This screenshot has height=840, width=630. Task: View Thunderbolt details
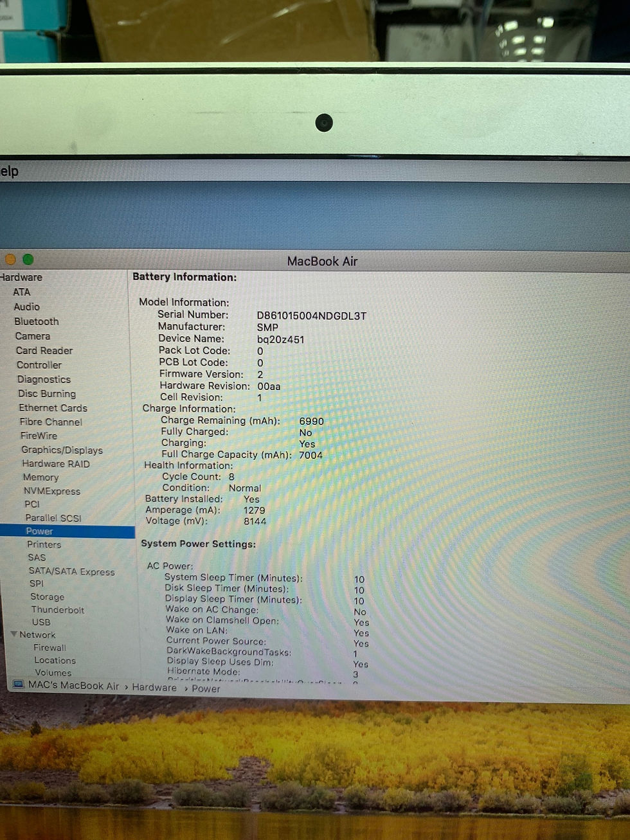click(58, 610)
